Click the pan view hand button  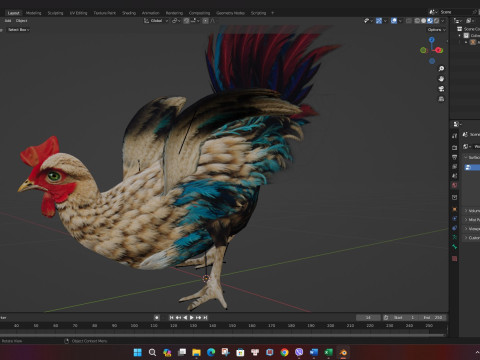tap(441, 79)
